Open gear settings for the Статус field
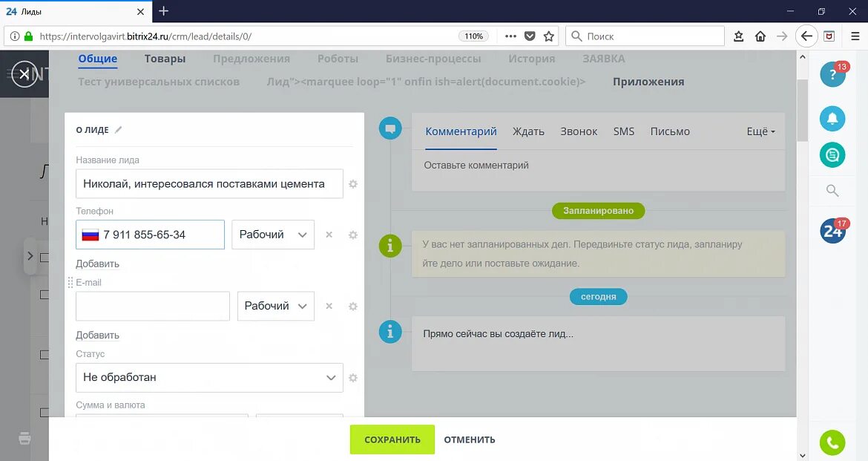Screen dimensions: 868x461 coord(352,378)
